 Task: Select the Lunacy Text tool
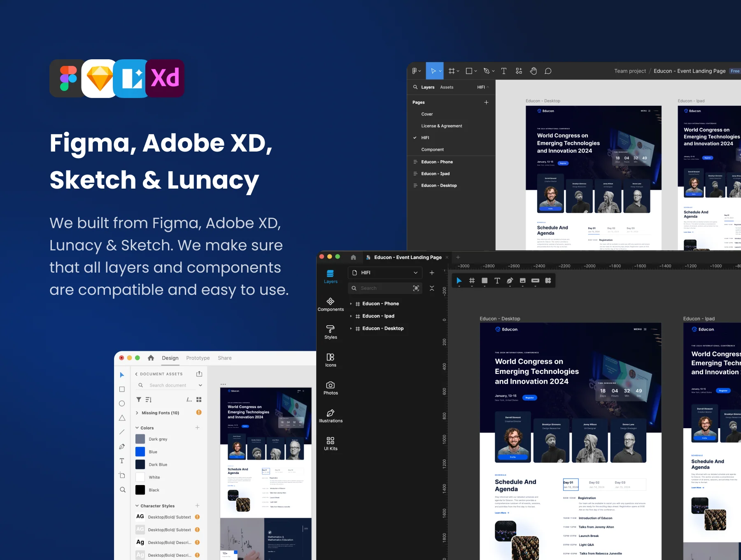[x=497, y=280]
